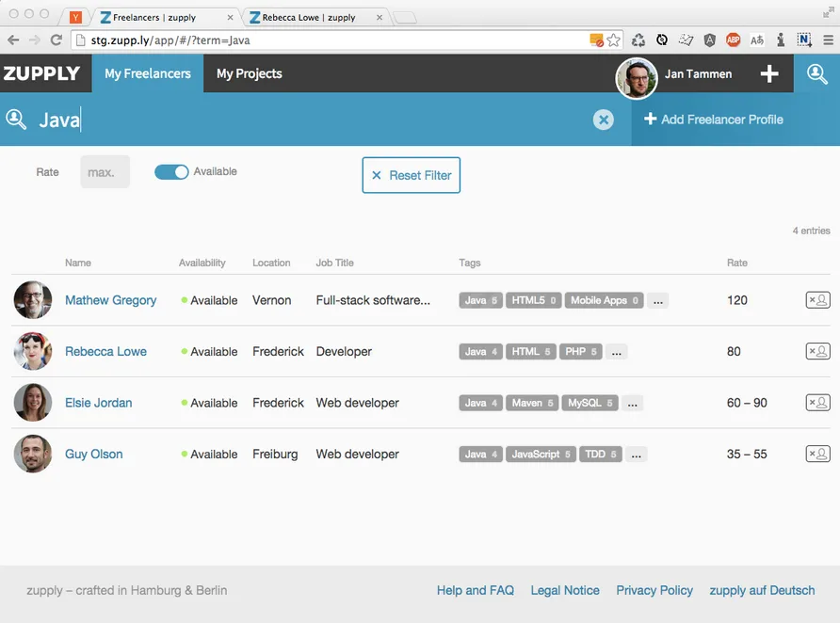
Task: Click Jan Tammen user name
Action: pyautogui.click(x=698, y=73)
